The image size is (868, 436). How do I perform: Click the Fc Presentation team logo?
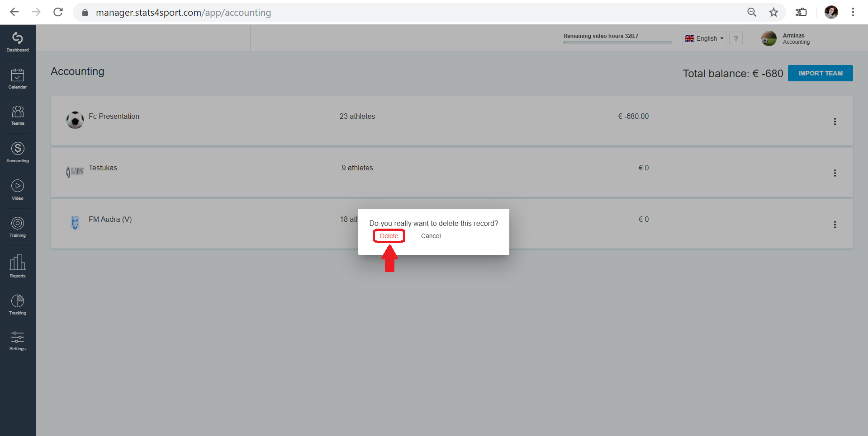click(75, 120)
